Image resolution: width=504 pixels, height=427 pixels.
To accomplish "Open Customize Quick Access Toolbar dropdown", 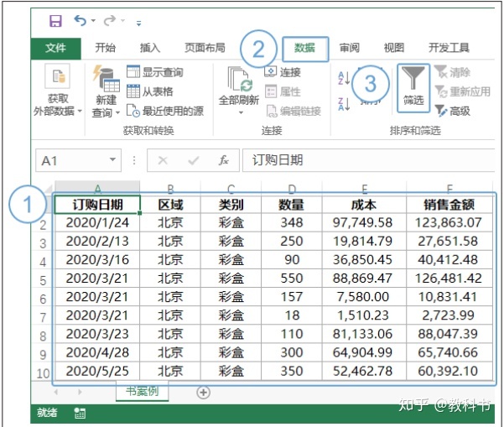I will coord(139,23).
